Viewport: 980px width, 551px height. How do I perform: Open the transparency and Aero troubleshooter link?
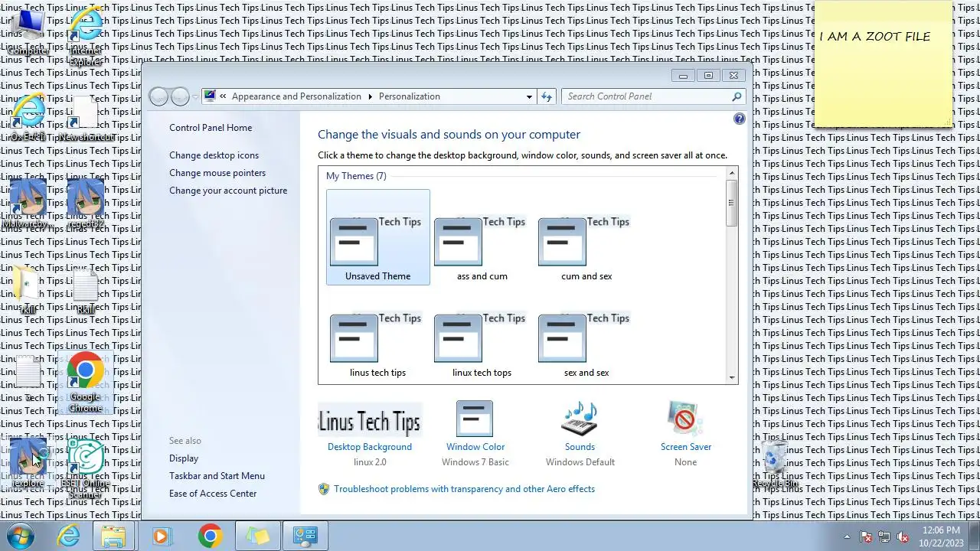(464, 489)
